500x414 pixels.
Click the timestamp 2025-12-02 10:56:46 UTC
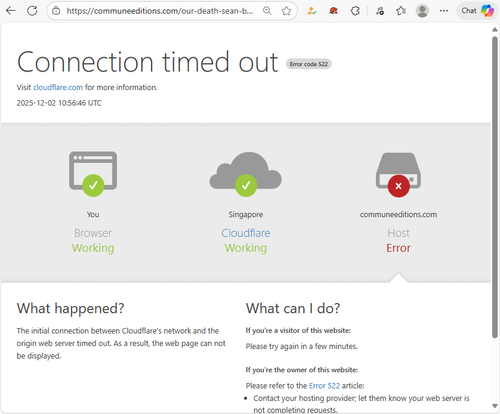(x=59, y=103)
